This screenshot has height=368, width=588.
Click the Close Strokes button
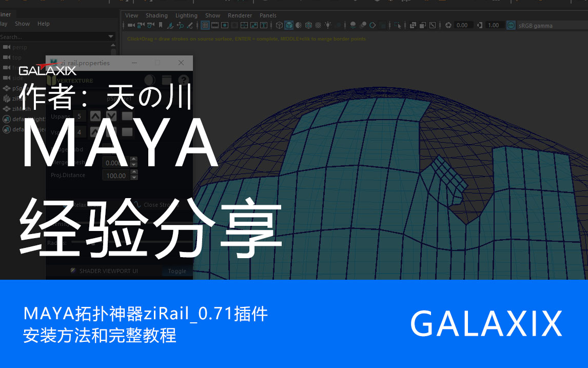(x=156, y=205)
